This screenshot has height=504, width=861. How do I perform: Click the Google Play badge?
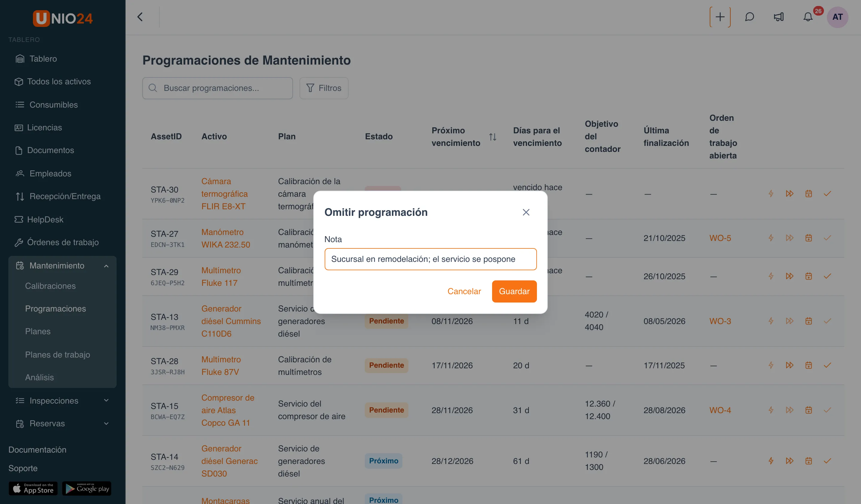(87, 488)
